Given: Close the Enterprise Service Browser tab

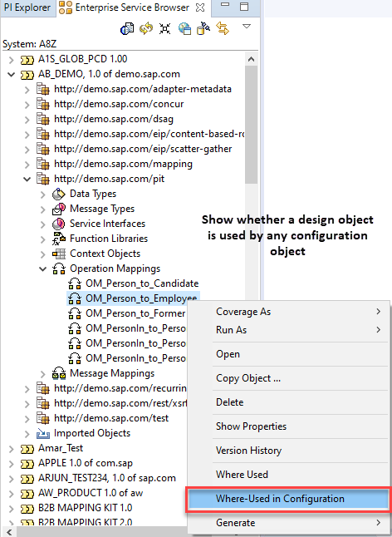Looking at the screenshot, I should coord(200,7).
